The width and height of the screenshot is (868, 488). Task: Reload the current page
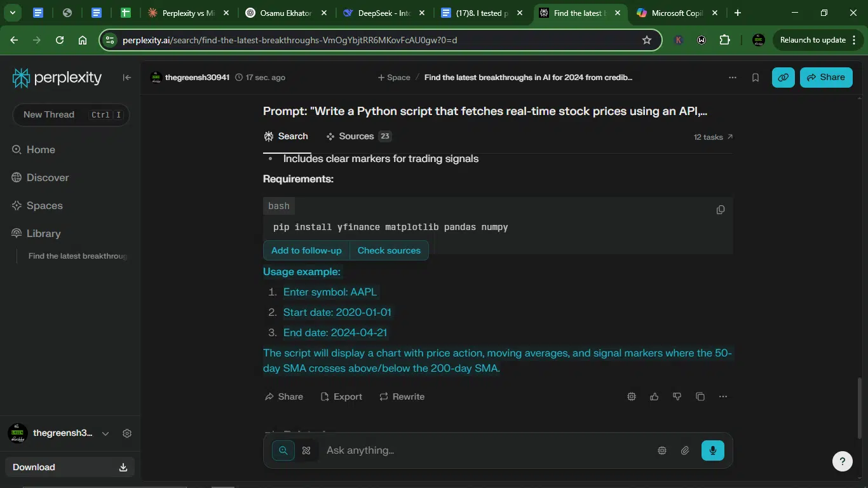[60, 40]
